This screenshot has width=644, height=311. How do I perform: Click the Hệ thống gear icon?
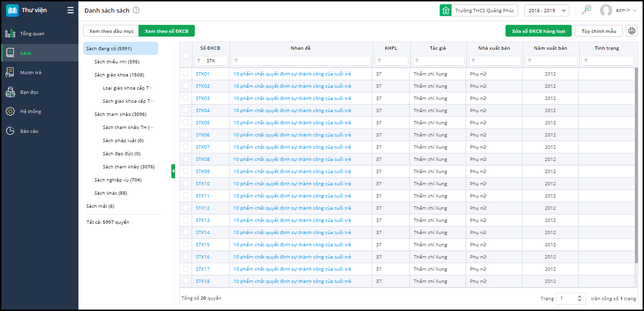tap(10, 112)
